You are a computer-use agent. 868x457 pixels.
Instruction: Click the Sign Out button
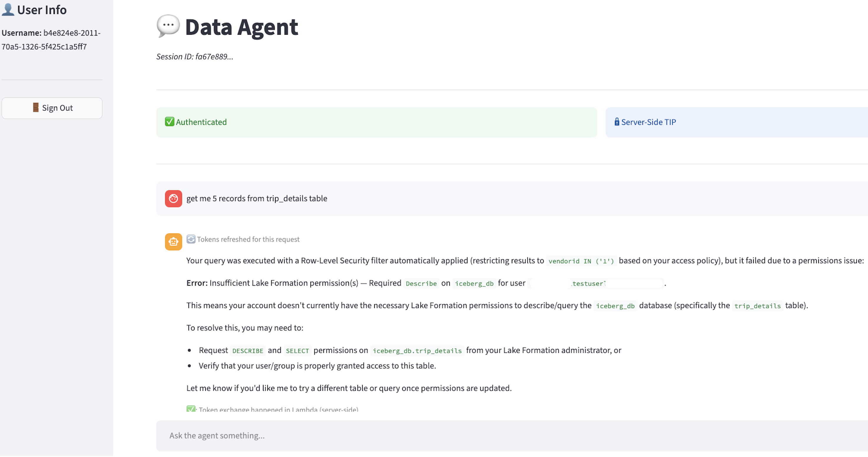point(52,108)
